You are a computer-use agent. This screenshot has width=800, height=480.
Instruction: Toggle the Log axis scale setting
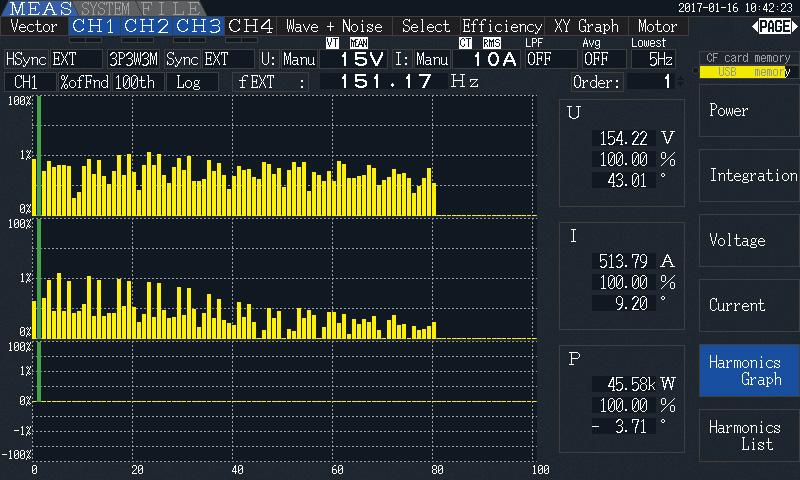pos(192,82)
